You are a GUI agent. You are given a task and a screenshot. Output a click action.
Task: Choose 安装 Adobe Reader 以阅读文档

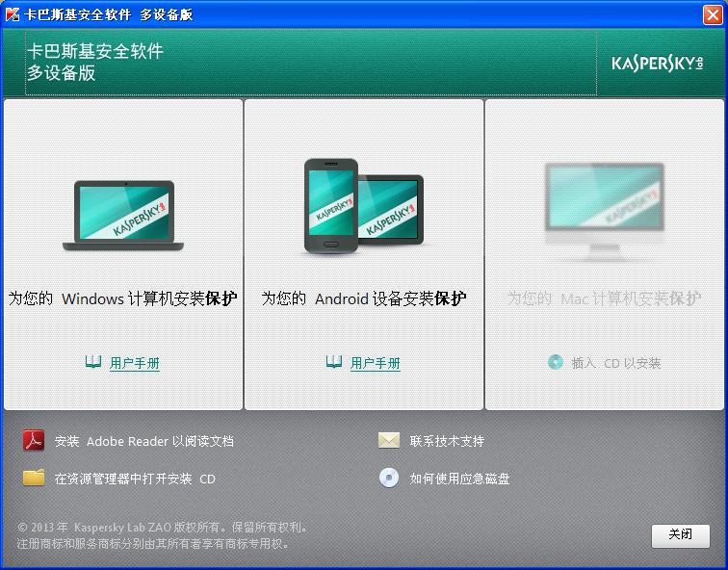point(144,441)
